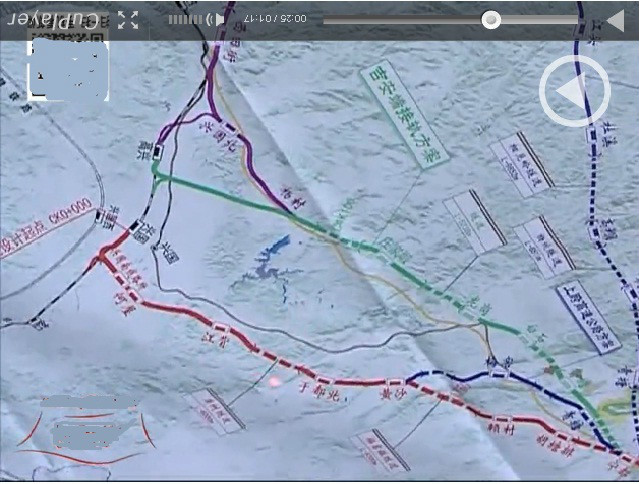Click the 00:25 / 01:17 time display
The image size is (639, 484).
point(275,19)
